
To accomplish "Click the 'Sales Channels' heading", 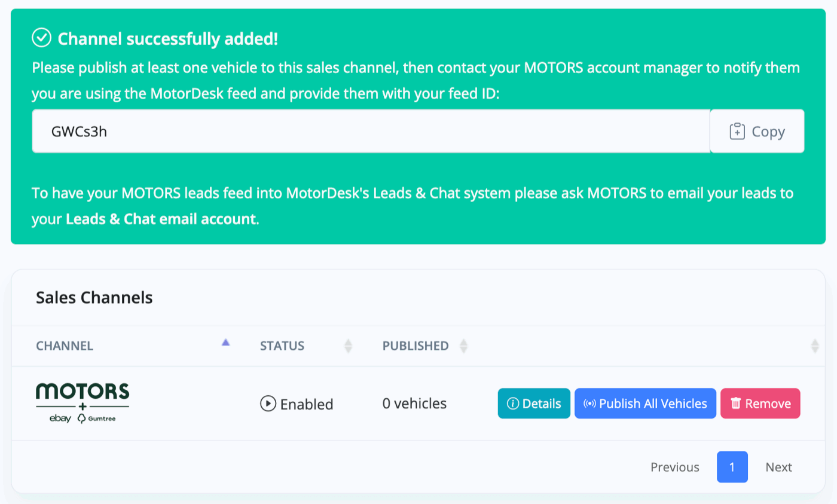I will [x=94, y=297].
